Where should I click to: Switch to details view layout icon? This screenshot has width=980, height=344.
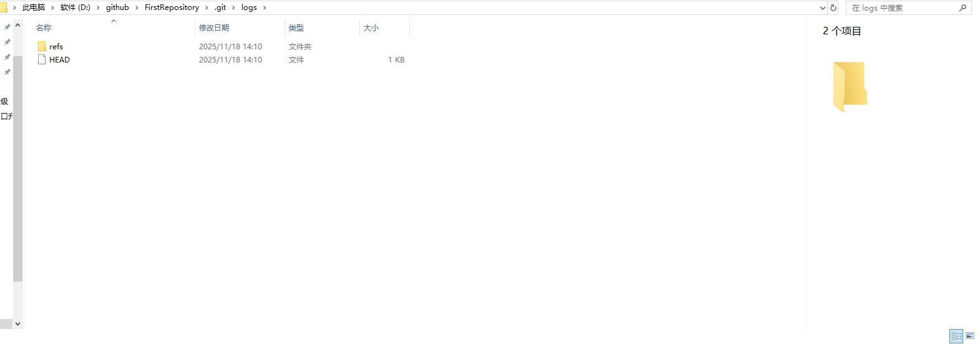[x=956, y=336]
